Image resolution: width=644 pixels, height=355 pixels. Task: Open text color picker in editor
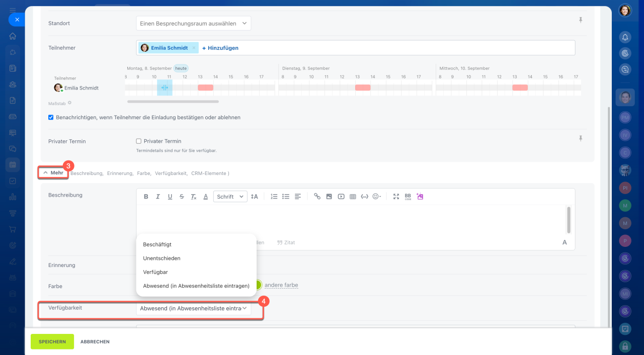(x=205, y=197)
